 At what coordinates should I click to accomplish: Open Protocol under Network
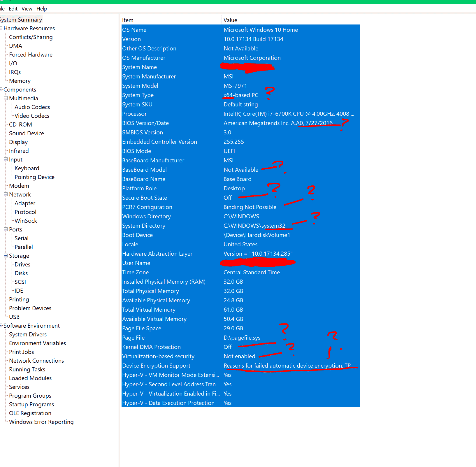click(x=26, y=212)
